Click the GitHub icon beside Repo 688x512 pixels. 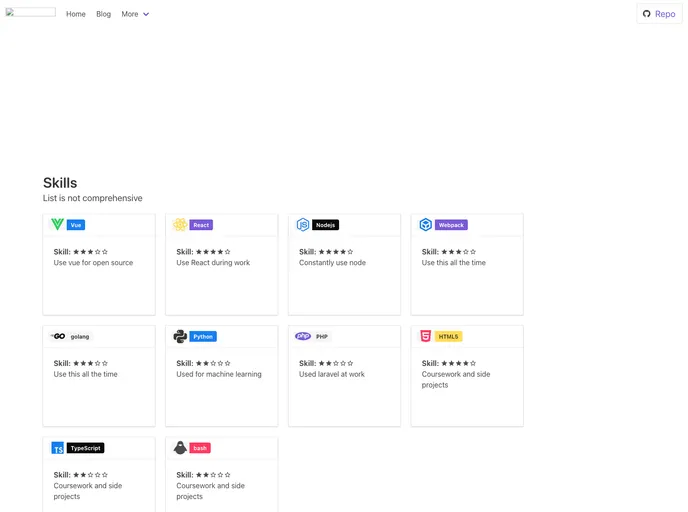646,14
